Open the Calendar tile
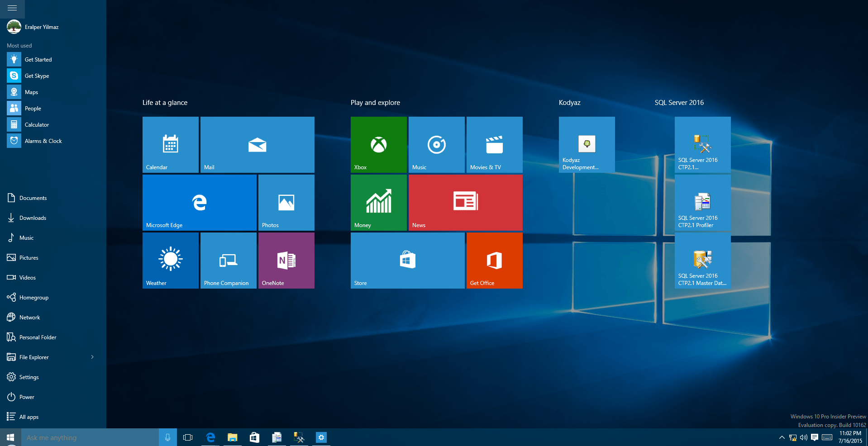 [170, 145]
